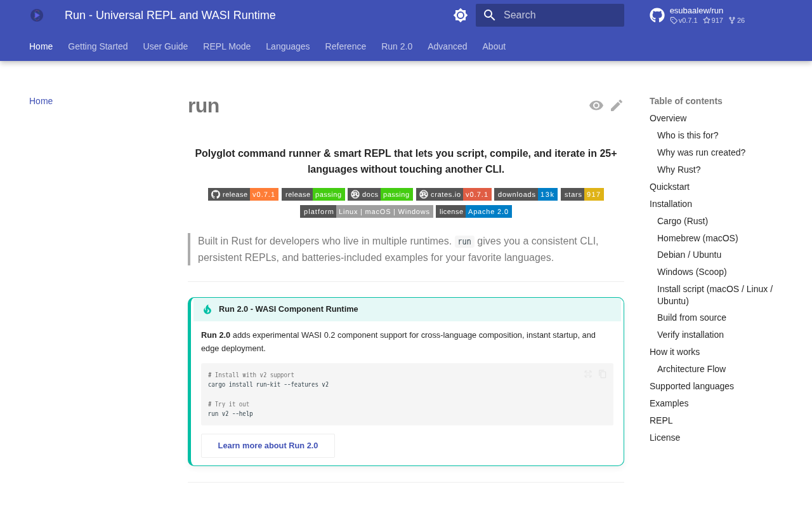
Task: Click the crates.io v0.7.1 badge
Action: click(x=454, y=194)
